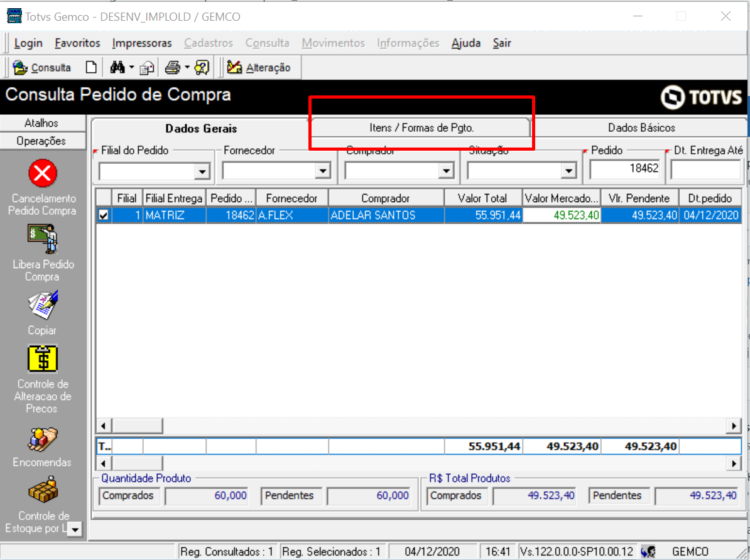Open the dropdown arrow beside binoculars

(131, 67)
